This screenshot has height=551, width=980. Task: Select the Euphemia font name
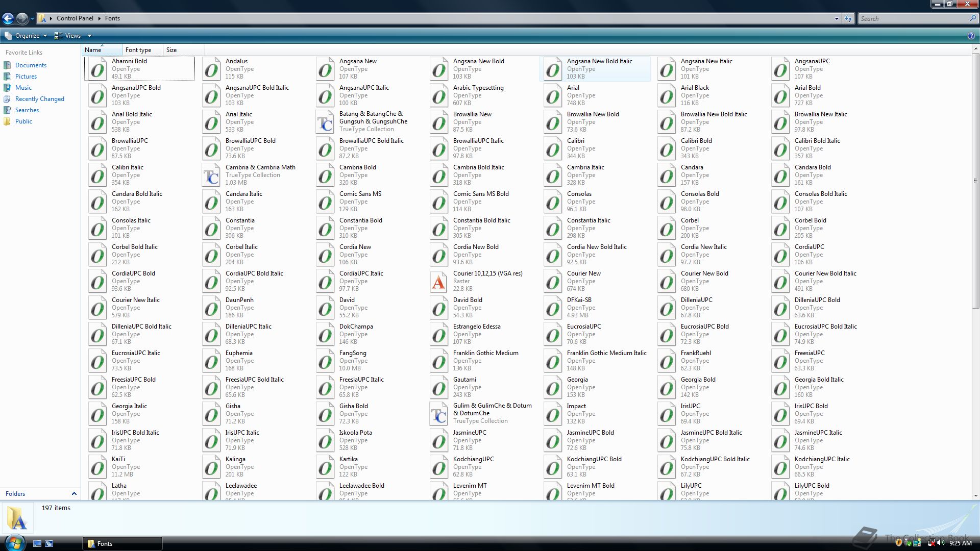239,353
